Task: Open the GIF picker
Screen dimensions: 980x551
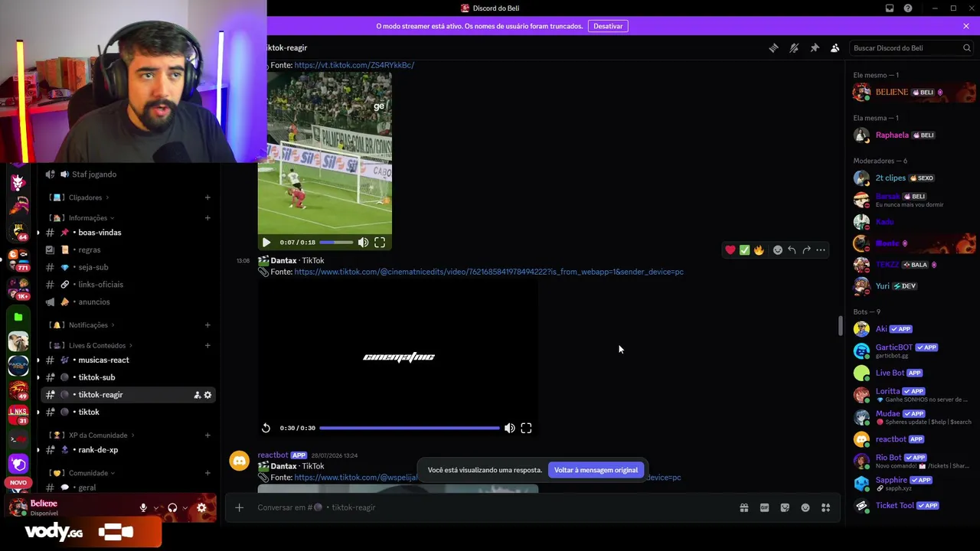Action: 764,507
